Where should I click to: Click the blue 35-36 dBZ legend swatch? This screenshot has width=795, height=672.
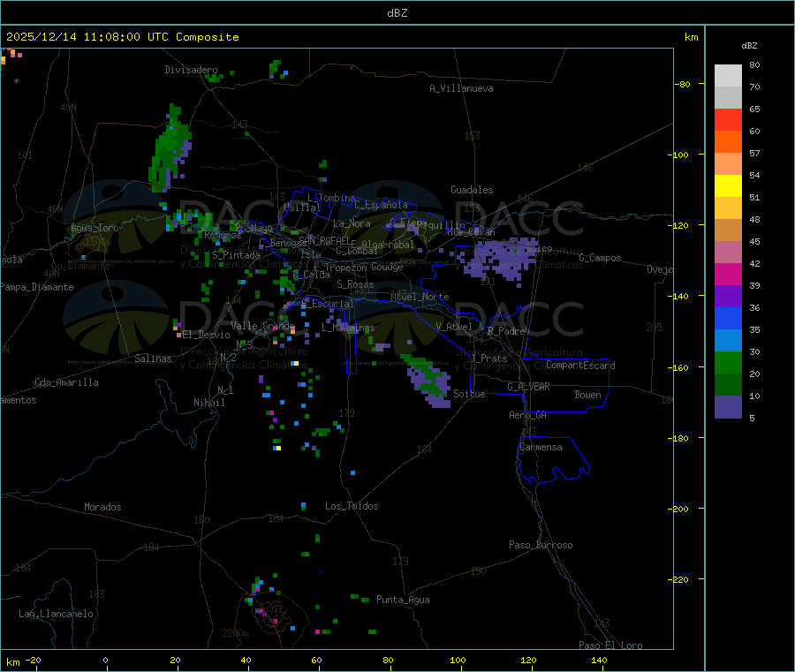click(728, 318)
